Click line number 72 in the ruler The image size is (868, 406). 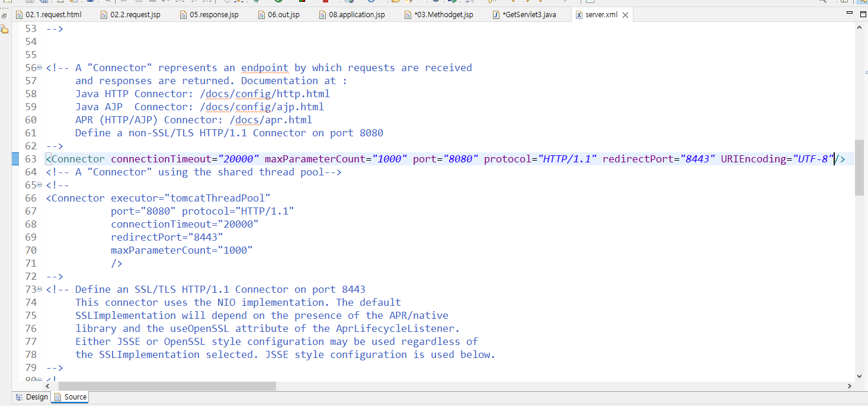tap(31, 276)
